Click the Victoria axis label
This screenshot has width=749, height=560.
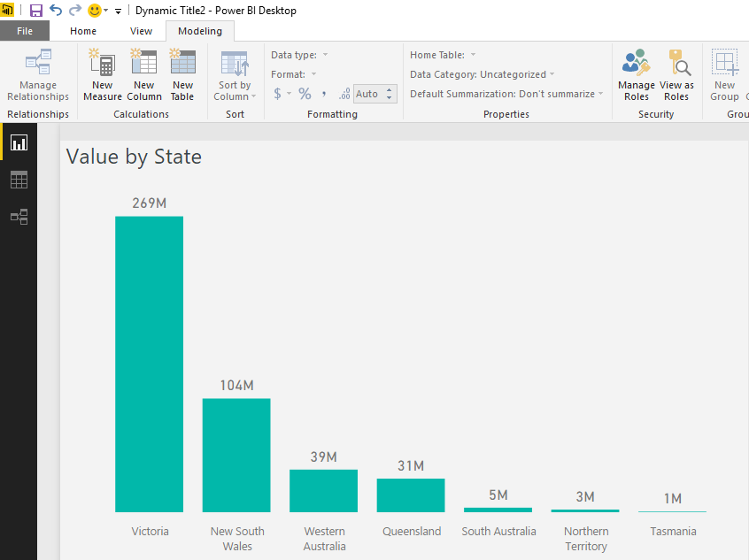tap(150, 532)
